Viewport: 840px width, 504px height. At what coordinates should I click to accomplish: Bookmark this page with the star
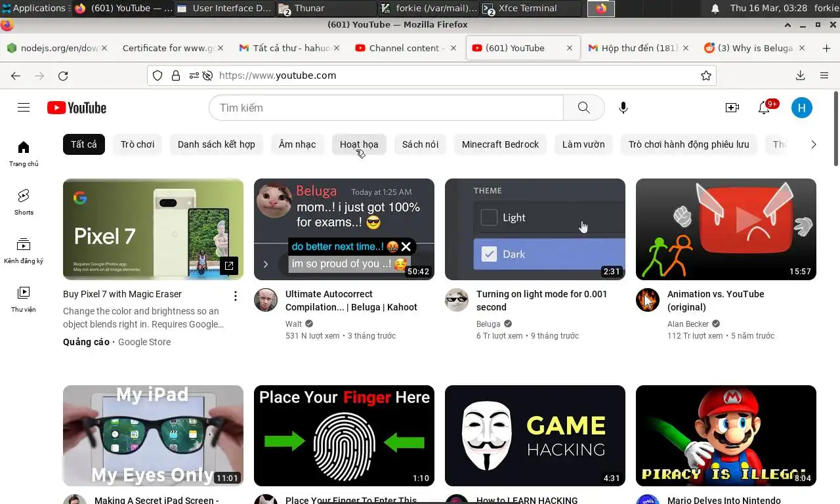[x=706, y=75]
